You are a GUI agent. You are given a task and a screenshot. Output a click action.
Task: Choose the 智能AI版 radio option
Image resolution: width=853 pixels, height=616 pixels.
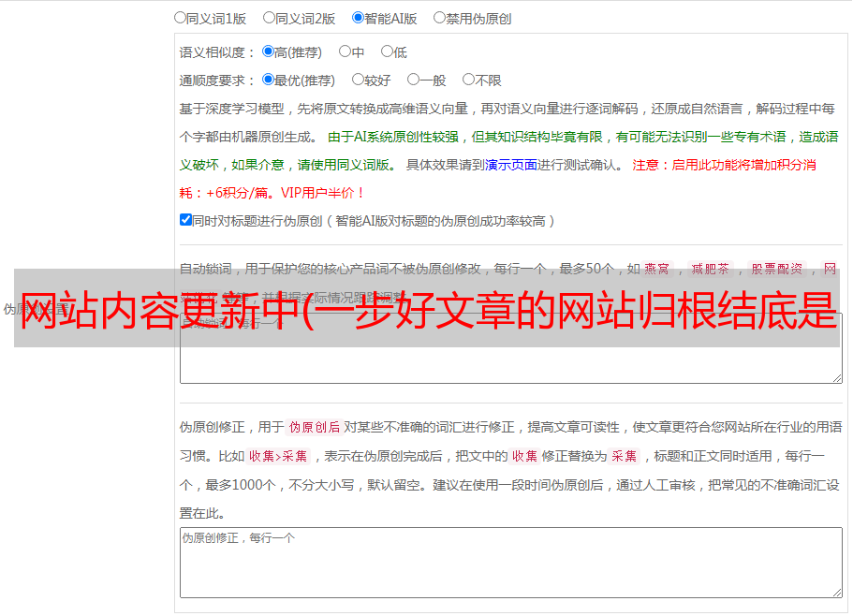pos(358,18)
